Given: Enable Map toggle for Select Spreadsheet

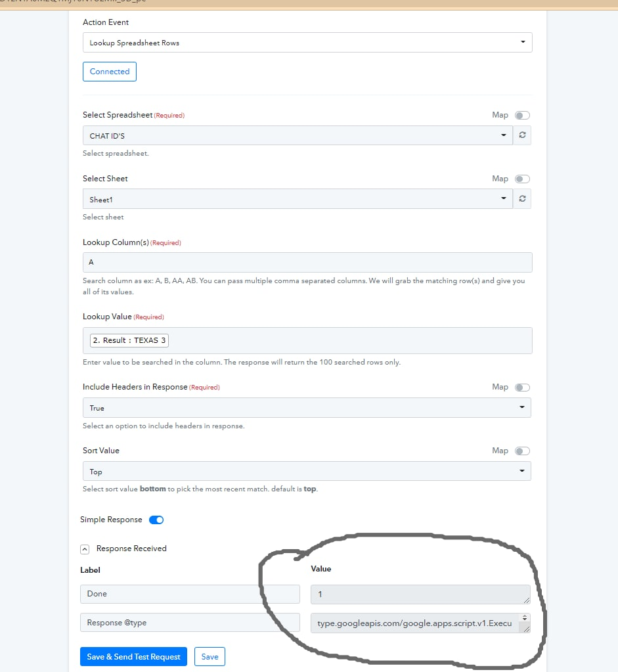Looking at the screenshot, I should [x=522, y=116].
